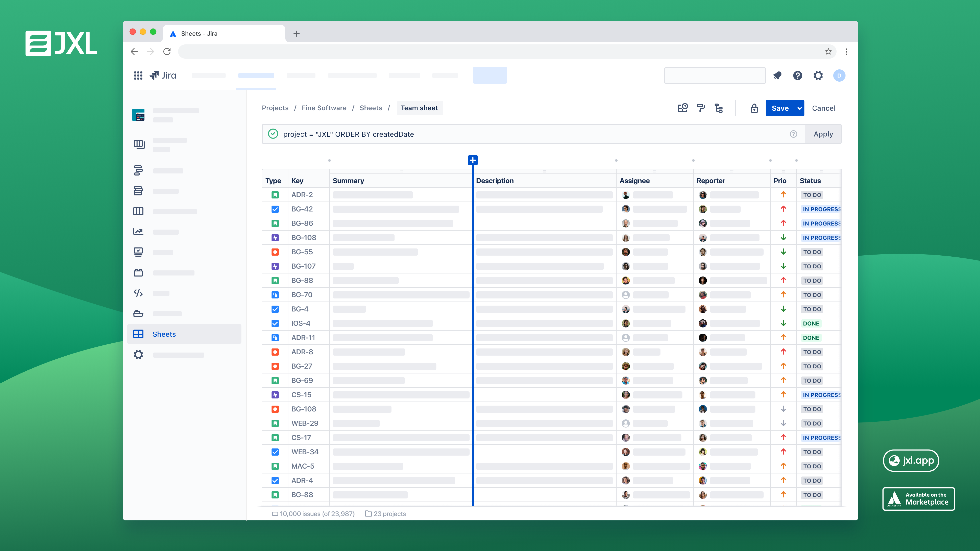Open the settings gear in the top navigation
The image size is (980, 551).
tap(818, 75)
